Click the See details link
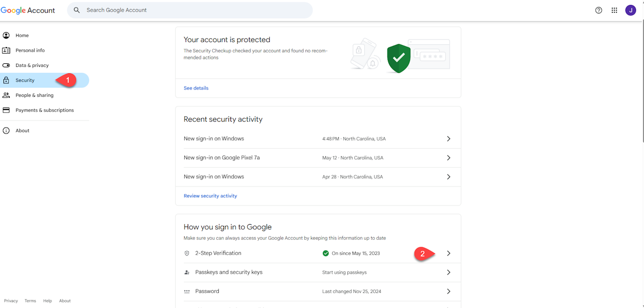Viewport: 644px width, 308px height. pos(196,88)
